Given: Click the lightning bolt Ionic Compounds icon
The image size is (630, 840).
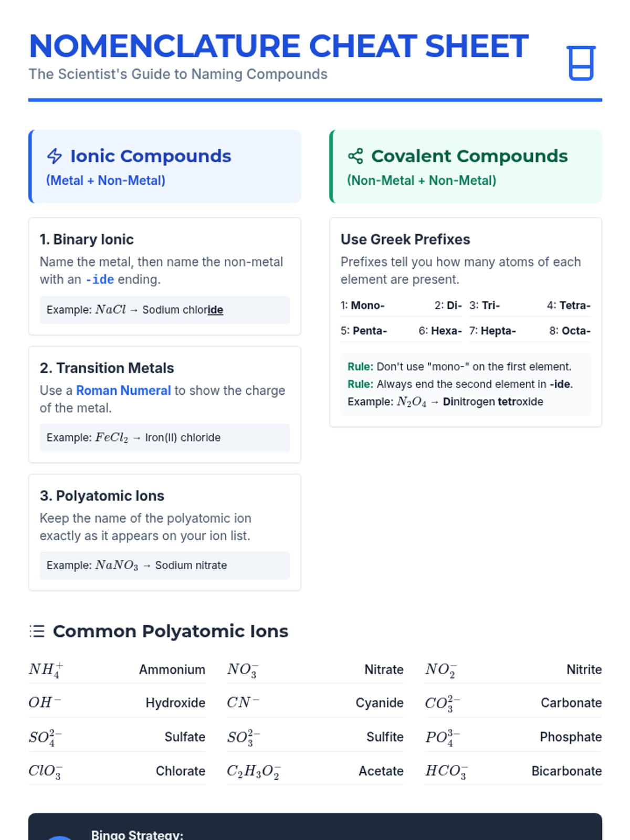Looking at the screenshot, I should click(55, 156).
